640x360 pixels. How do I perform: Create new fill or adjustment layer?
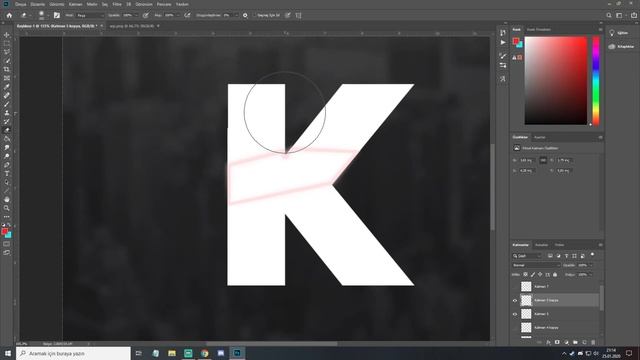pyautogui.click(x=566, y=342)
